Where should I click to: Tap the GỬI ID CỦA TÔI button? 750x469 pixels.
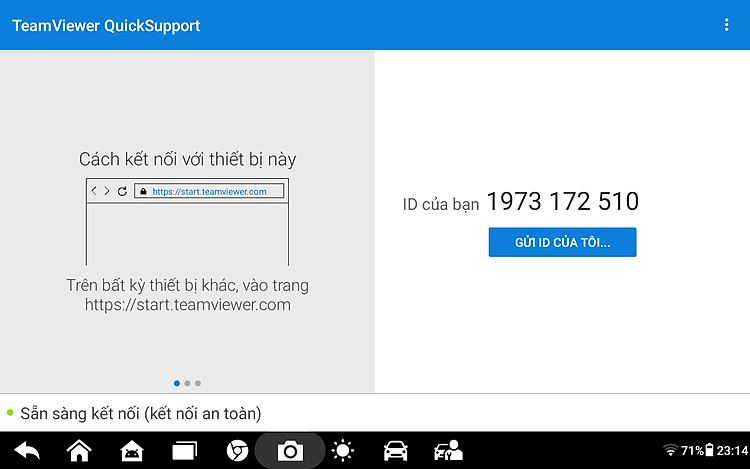pos(562,242)
